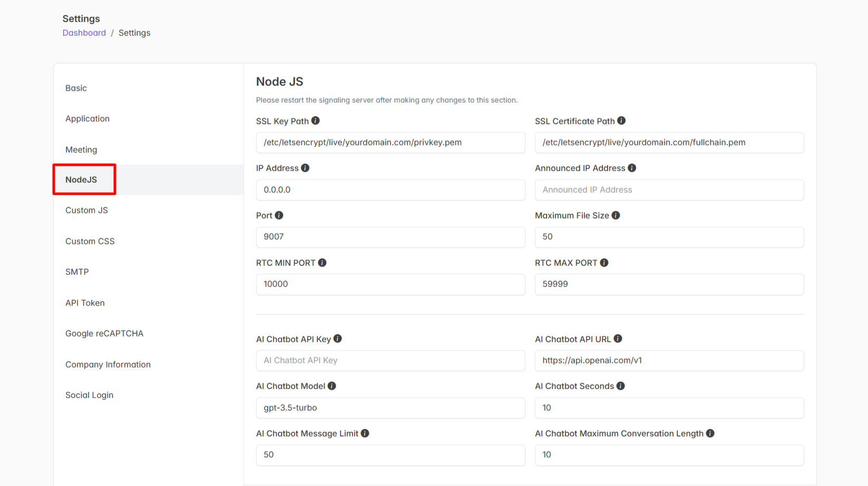
Task: Click the Announced IP Address info icon
Action: point(632,168)
